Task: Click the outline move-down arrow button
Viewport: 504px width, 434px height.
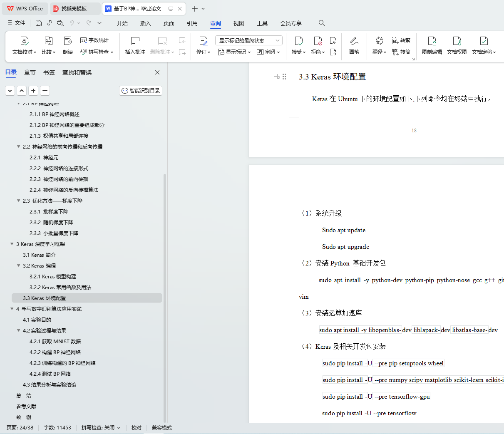Action: pos(10,91)
